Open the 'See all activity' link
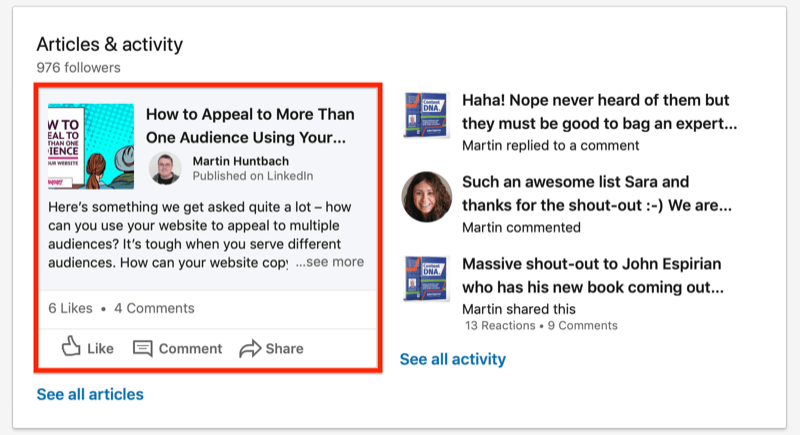The width and height of the screenshot is (800, 435). (452, 359)
